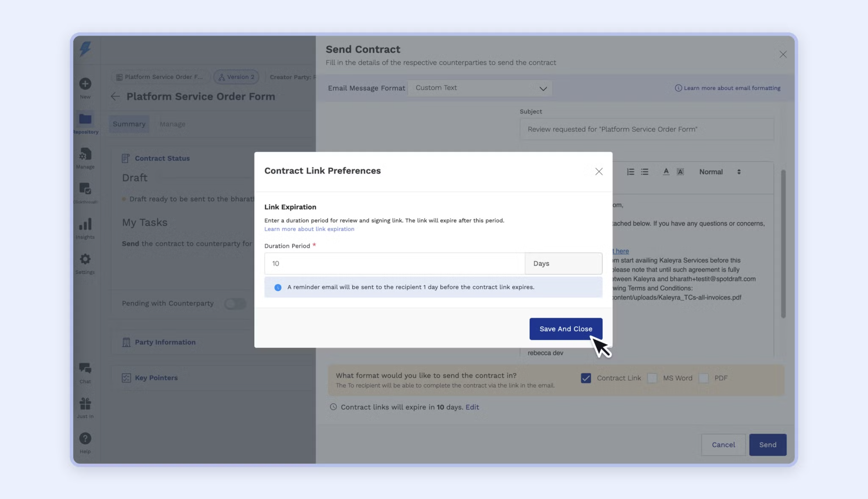Click the back arrow beside Platform Service Order Form

tap(115, 97)
